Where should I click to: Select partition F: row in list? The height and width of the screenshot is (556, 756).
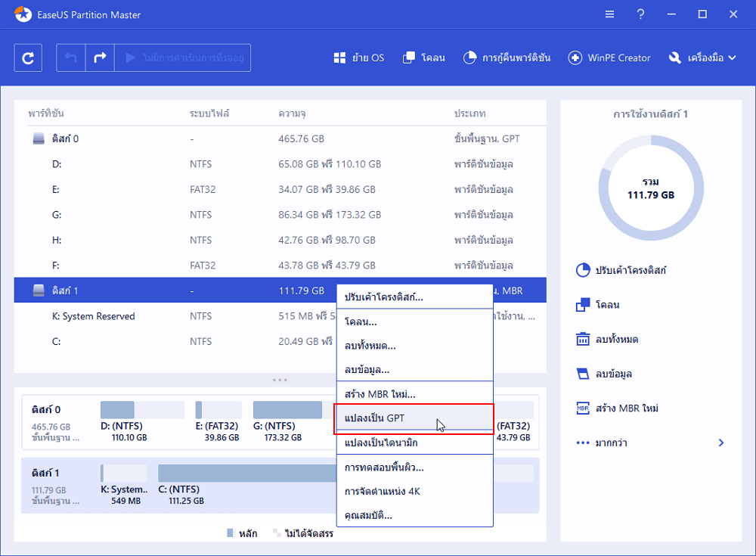pyautogui.click(x=280, y=266)
